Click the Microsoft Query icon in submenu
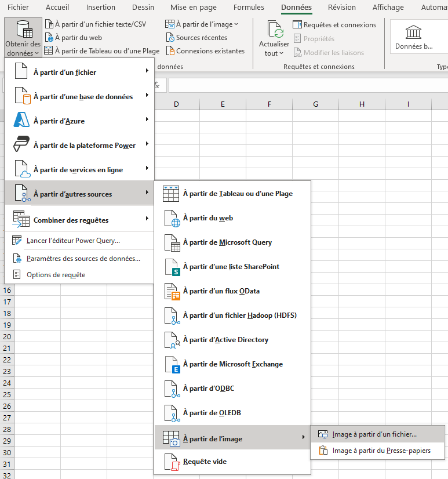 [172, 243]
